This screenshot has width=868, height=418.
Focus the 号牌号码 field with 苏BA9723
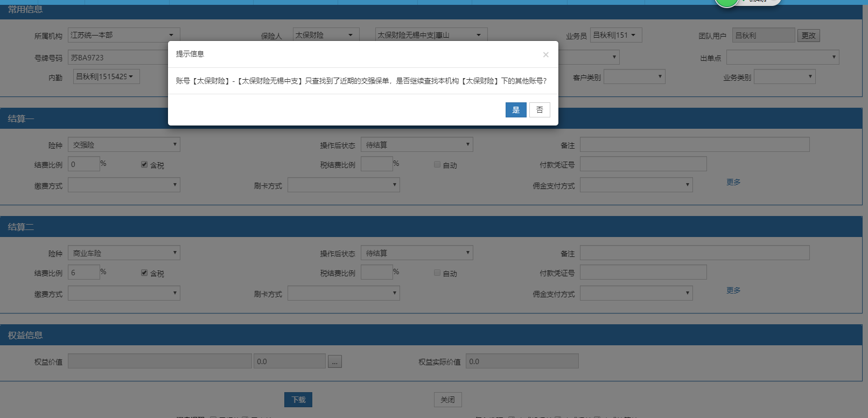[118, 58]
